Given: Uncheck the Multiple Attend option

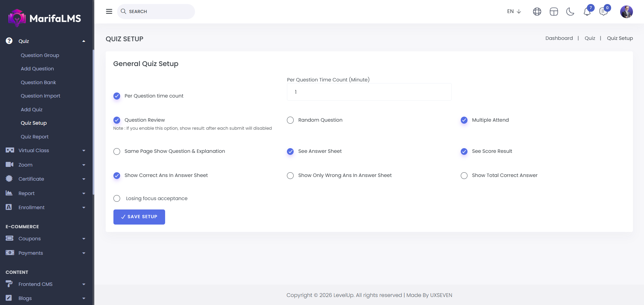Looking at the screenshot, I should click(x=464, y=120).
